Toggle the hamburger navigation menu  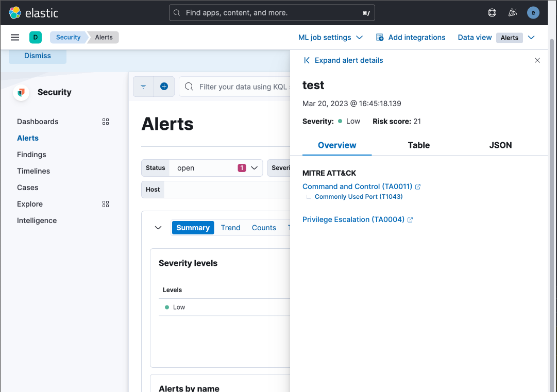point(15,37)
